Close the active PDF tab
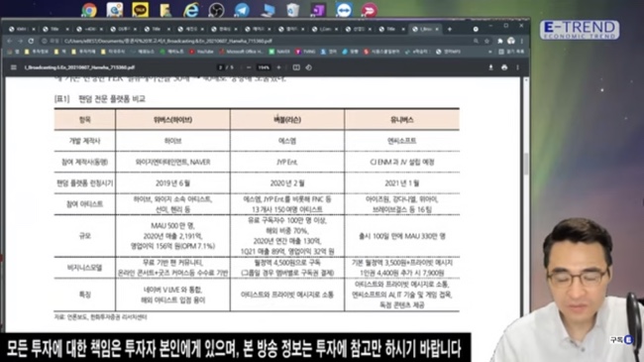The height and width of the screenshot is (362, 644). [x=437, y=29]
